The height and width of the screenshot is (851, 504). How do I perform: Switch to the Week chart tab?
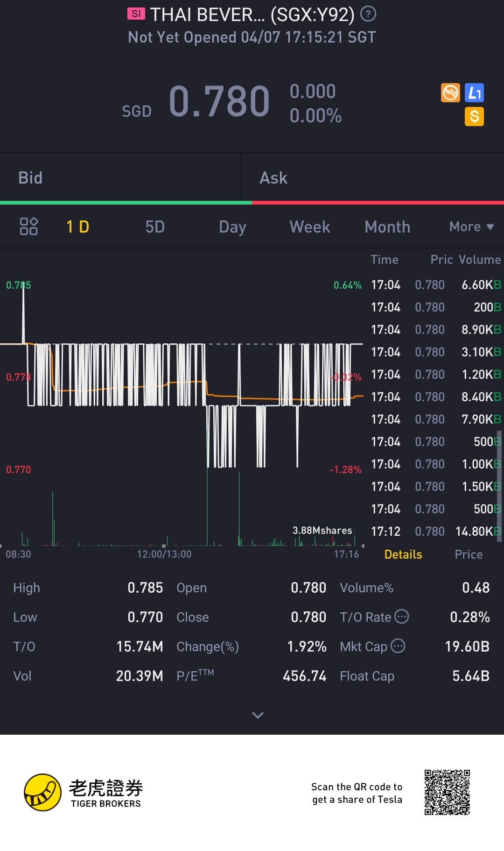[310, 227]
